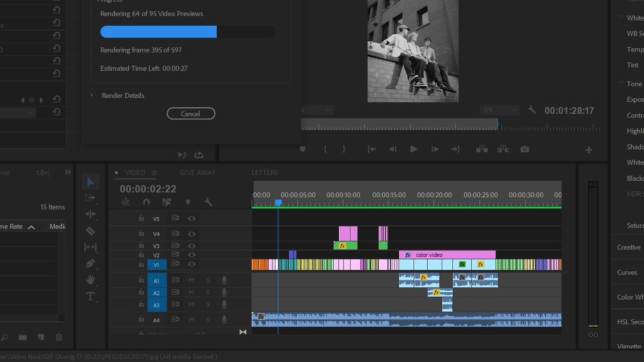The height and width of the screenshot is (362, 644).
Task: Toggle Snap magnet in timeline
Action: point(146,202)
